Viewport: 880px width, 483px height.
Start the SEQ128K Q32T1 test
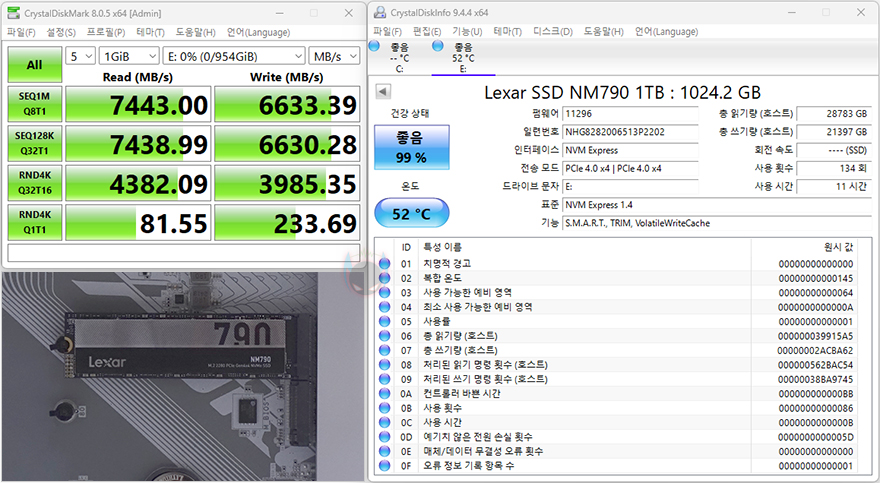pyautogui.click(x=35, y=143)
